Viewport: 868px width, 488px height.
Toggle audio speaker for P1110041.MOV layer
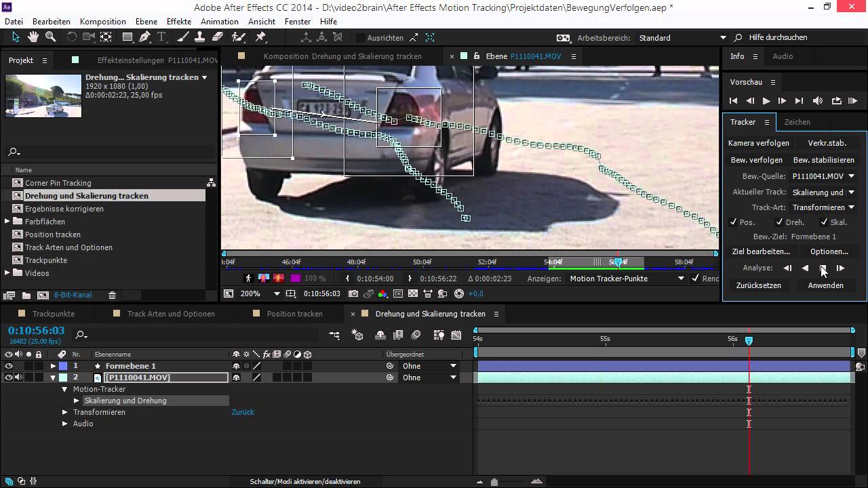pyautogui.click(x=19, y=378)
